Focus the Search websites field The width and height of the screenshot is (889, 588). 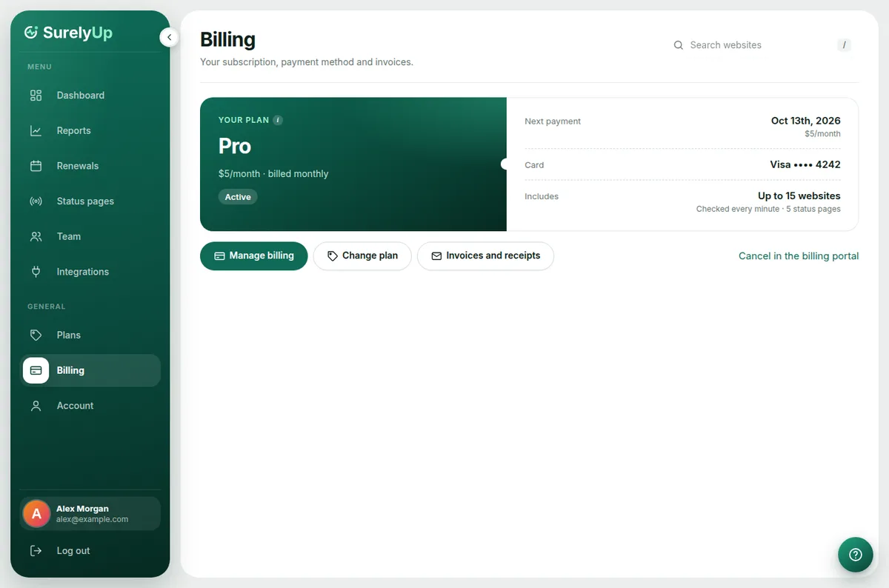[762, 45]
